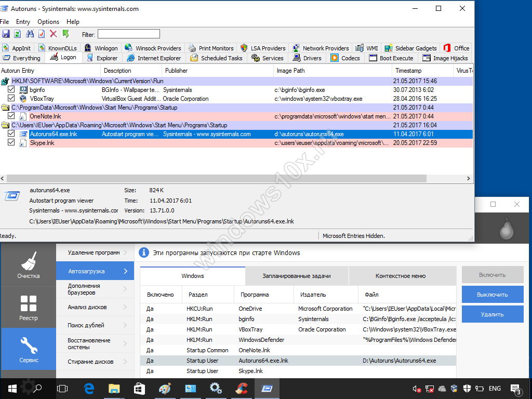This screenshot has height=399, width=532.
Task: Open Реестр section in the sidebar
Action: [x=28, y=308]
